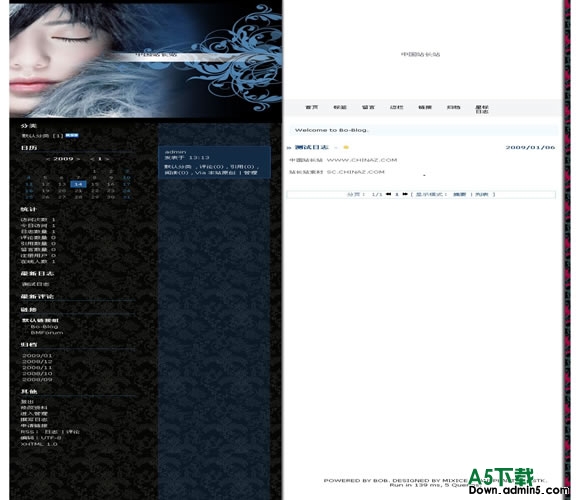Open the 链接 links menu item
Viewport: 580px width, 500px height.
[425, 107]
